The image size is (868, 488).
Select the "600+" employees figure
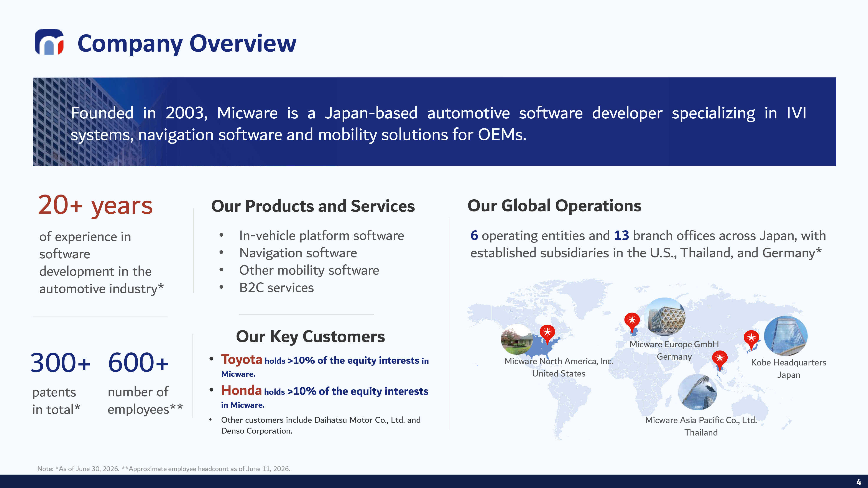click(x=138, y=363)
